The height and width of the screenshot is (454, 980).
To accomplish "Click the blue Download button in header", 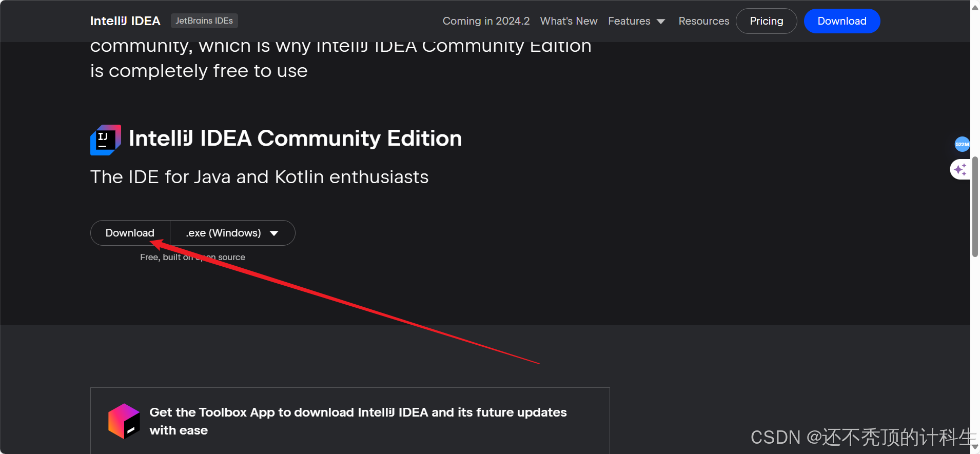I will 842,21.
